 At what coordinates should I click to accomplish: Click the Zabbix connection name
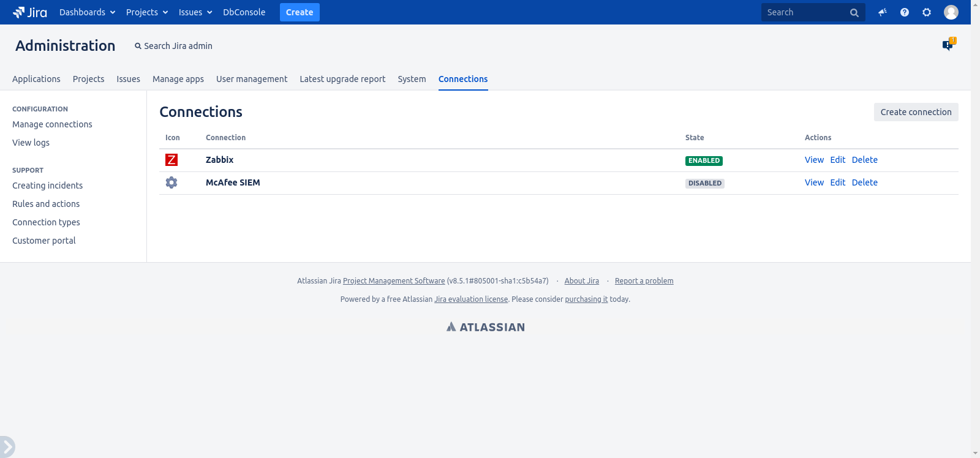pyautogui.click(x=219, y=160)
